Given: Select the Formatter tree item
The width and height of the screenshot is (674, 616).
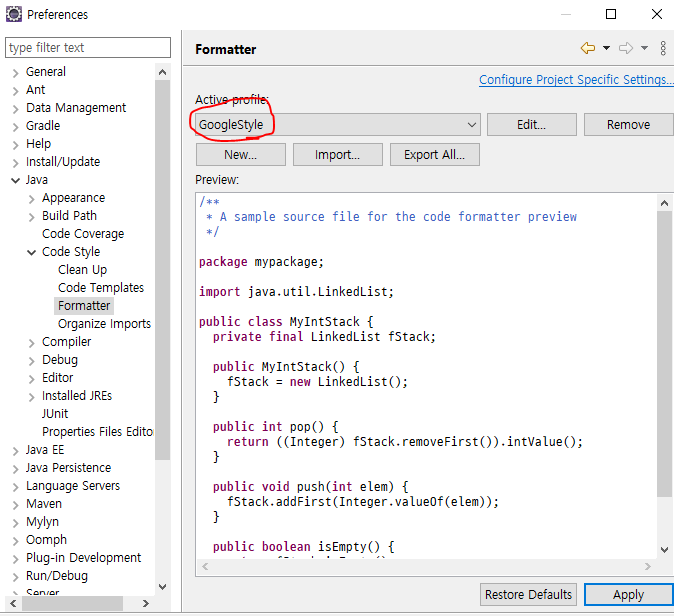Looking at the screenshot, I should tap(84, 306).
